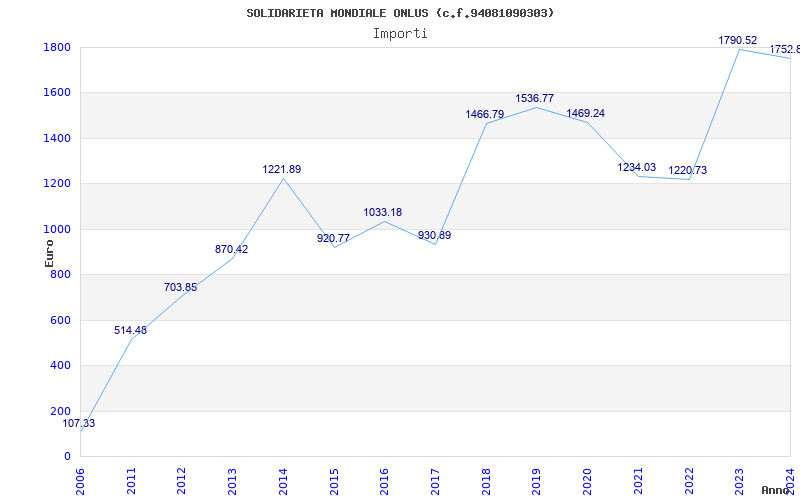This screenshot has width=800, height=500.
Task: Select the 1234.03 value label for 2021
Action: (636, 167)
